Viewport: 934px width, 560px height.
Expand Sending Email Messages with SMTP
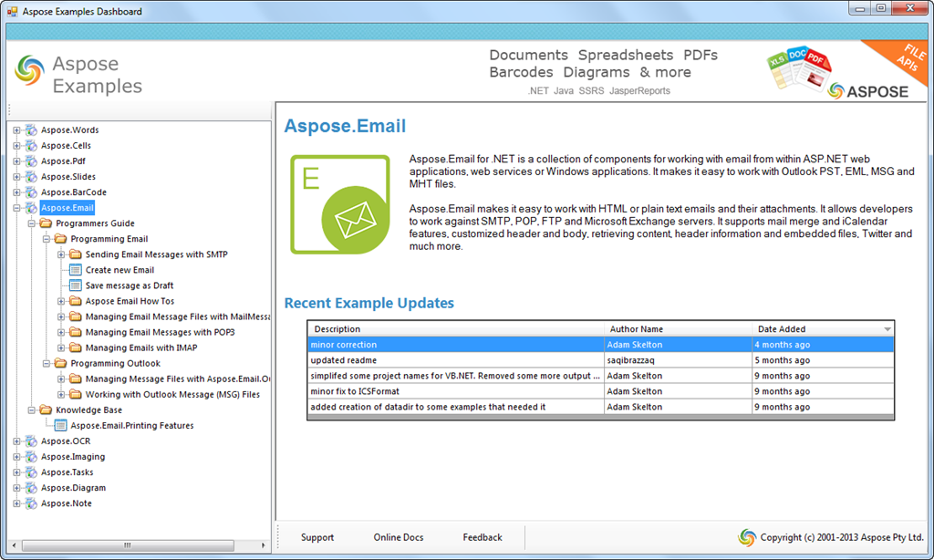click(61, 254)
